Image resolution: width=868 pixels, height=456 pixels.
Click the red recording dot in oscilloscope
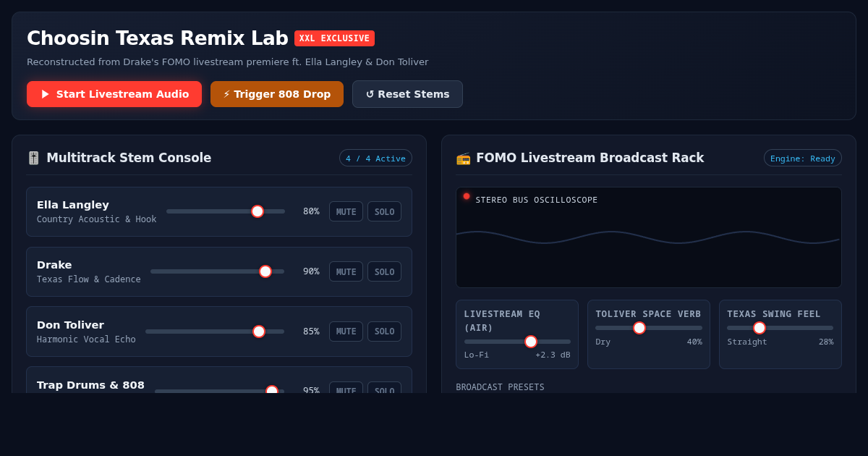click(467, 196)
